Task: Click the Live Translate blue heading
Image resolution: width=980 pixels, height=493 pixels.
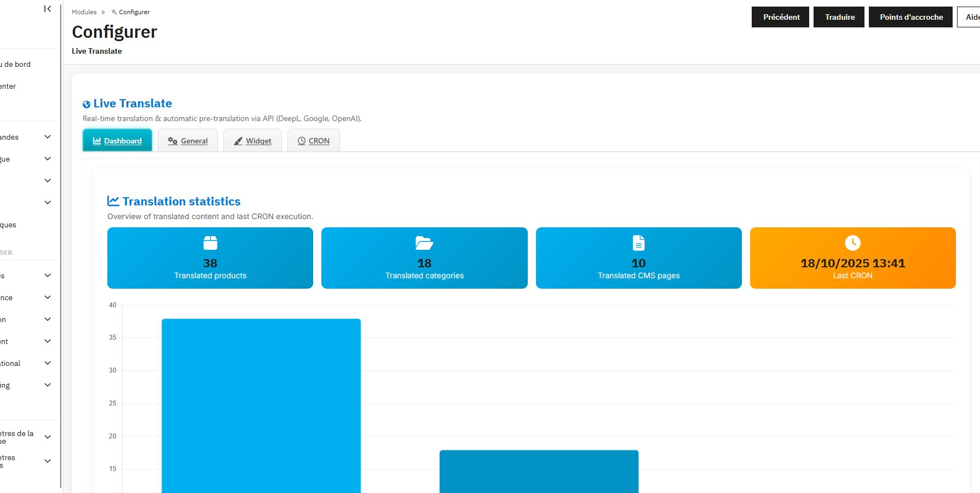Action: (132, 104)
